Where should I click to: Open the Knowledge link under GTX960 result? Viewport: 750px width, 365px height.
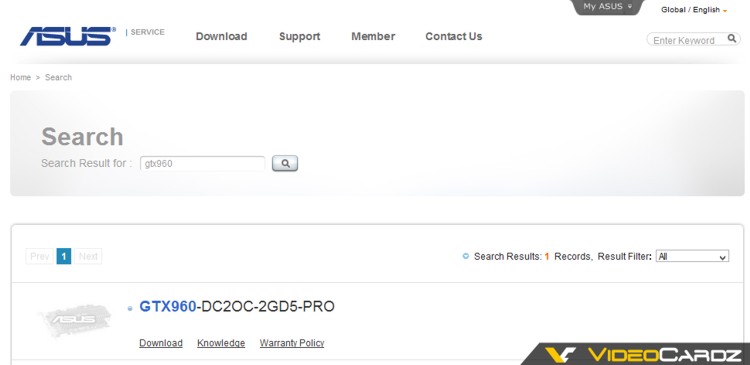click(x=221, y=343)
